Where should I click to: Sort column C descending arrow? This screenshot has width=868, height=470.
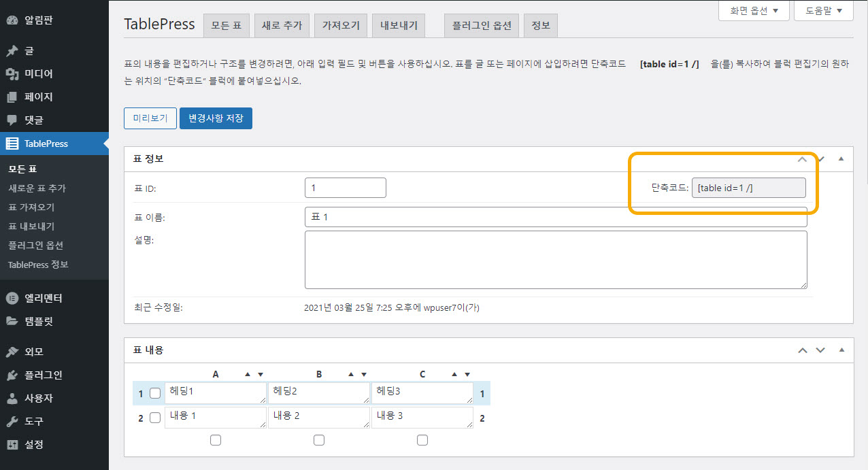pos(467,375)
